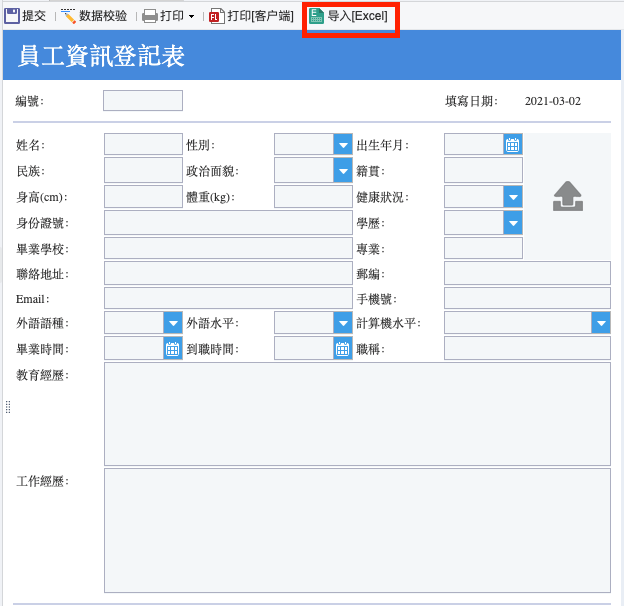Click the 籍貫 input field
The image size is (624, 606).
[x=483, y=171]
